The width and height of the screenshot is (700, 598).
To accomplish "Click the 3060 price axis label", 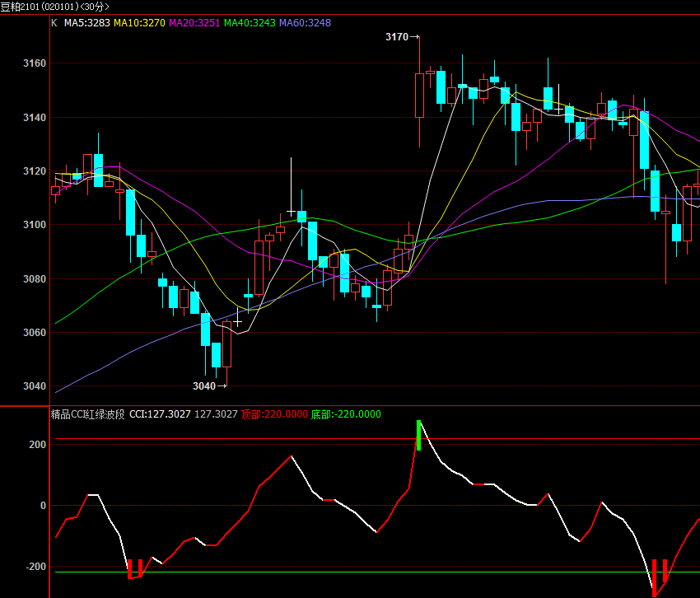I will tap(35, 332).
